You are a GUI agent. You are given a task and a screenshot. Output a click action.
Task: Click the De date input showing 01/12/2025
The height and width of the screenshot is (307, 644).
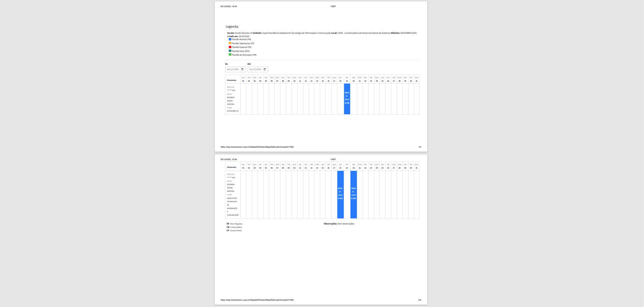click(233, 69)
